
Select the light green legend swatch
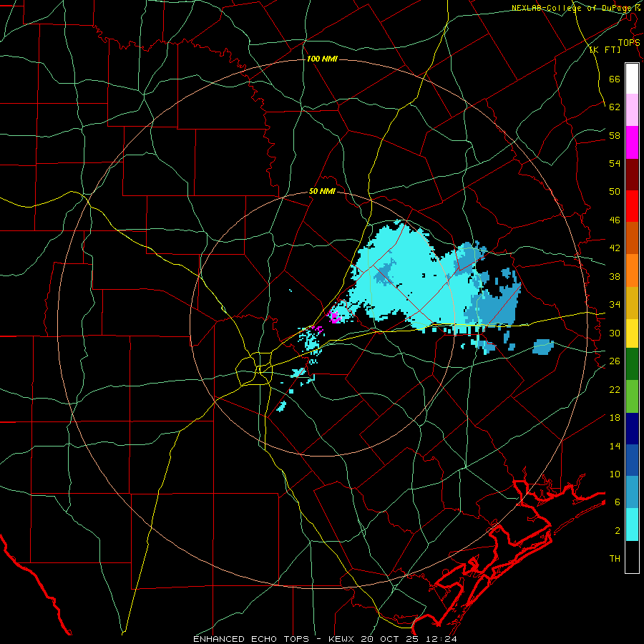click(x=632, y=396)
